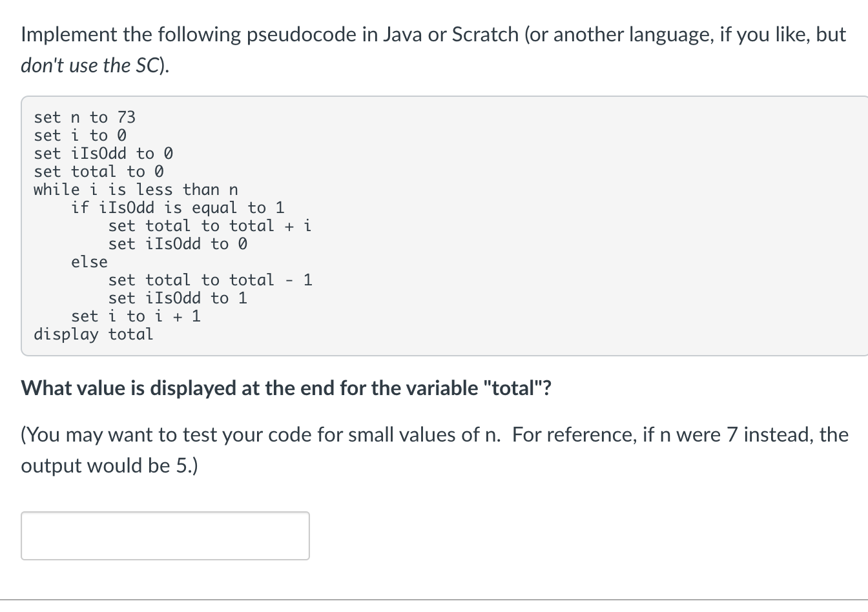Click the unindented "set iIsOdd to 0" line

pos(103,154)
